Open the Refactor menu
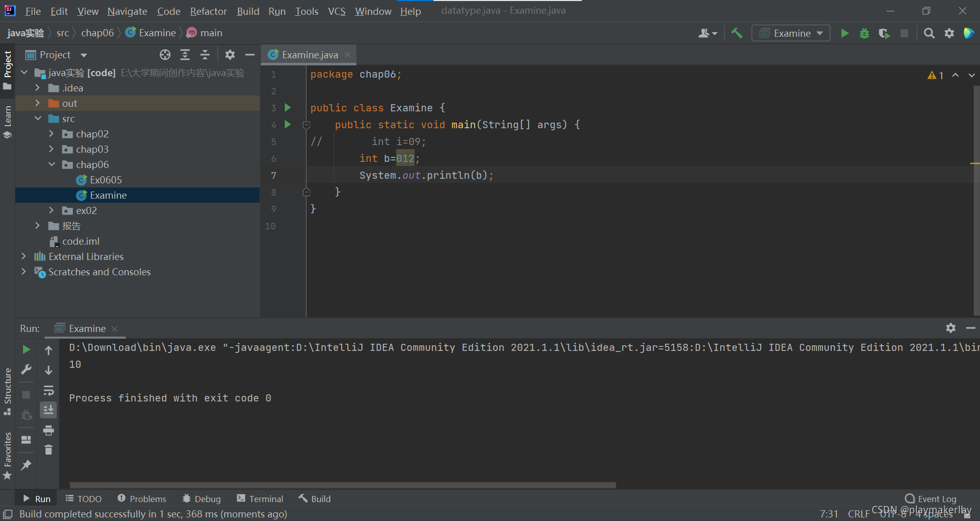 pos(208,11)
